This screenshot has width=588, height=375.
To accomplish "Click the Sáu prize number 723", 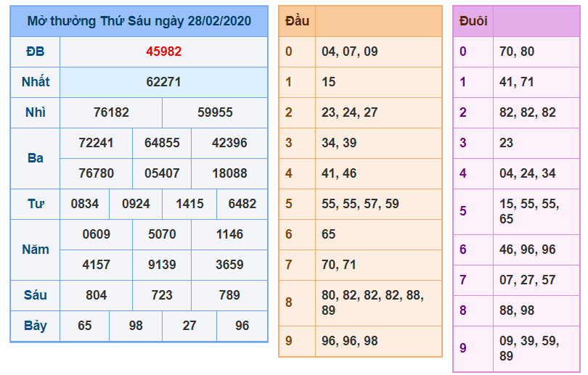I will tap(161, 295).
